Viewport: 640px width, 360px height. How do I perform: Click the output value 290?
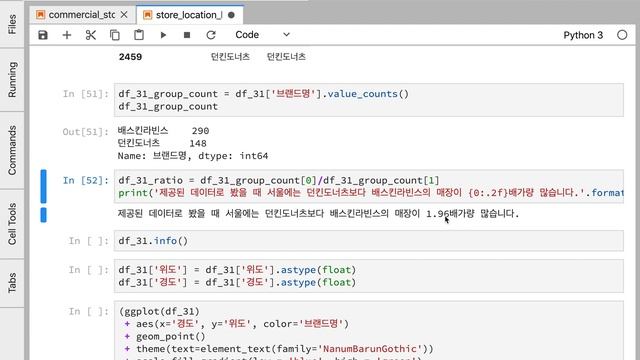pyautogui.click(x=200, y=131)
